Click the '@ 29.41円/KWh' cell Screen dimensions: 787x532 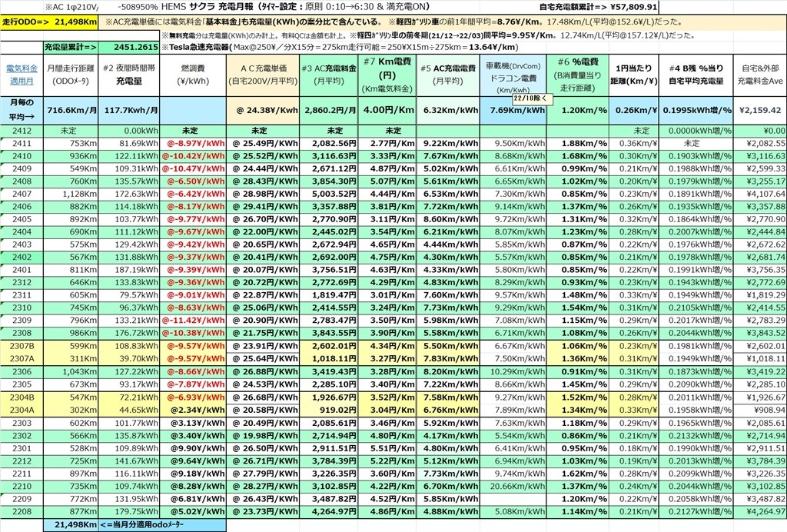click(263, 207)
